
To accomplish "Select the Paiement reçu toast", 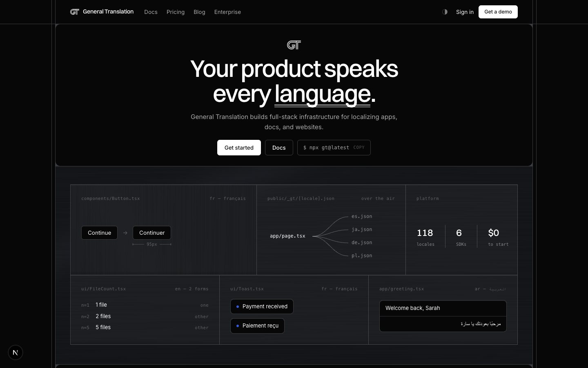I will tap(257, 325).
